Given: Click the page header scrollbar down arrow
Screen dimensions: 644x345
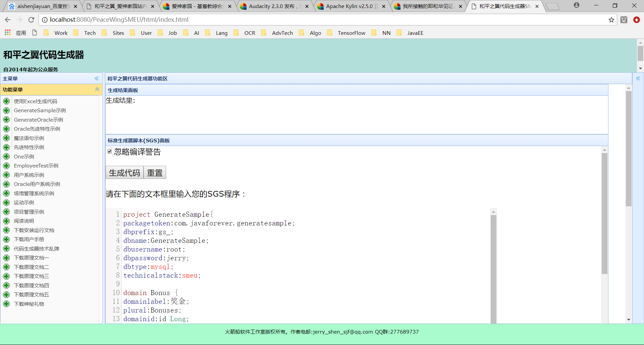Looking at the screenshot, I should (640, 68).
